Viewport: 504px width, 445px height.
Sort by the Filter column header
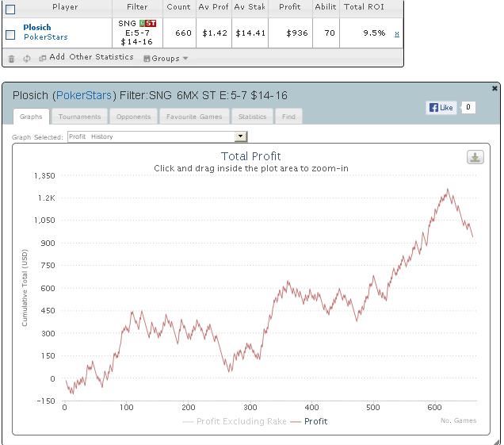[137, 7]
